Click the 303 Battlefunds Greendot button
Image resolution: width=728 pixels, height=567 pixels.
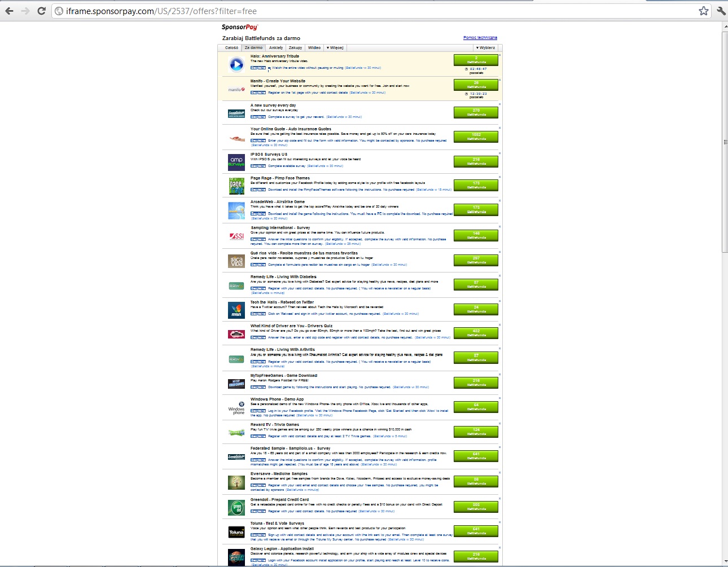pyautogui.click(x=476, y=507)
